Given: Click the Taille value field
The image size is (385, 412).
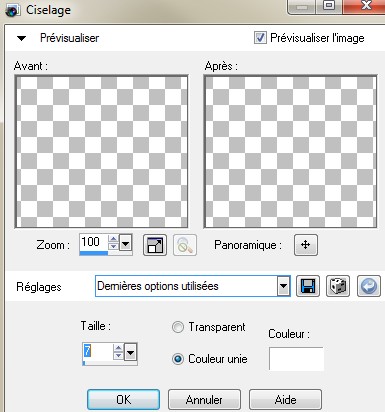Looking at the screenshot, I should (97, 351).
